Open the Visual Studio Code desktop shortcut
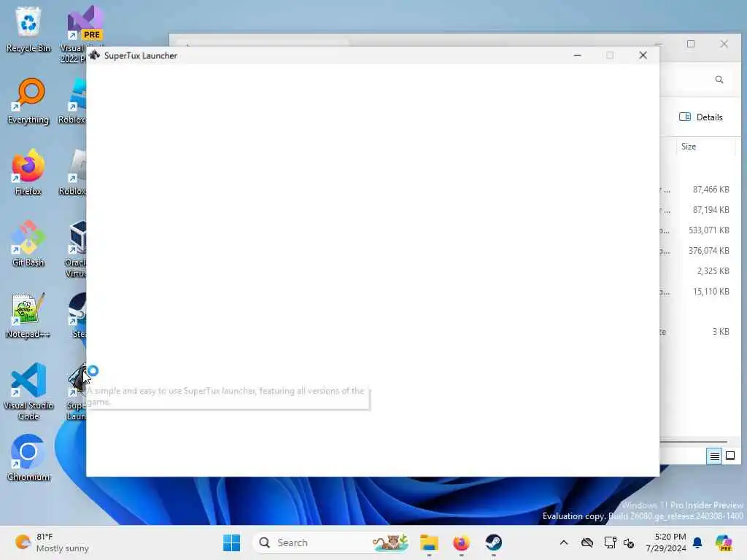Viewport: 747px width, 560px height. tap(28, 392)
